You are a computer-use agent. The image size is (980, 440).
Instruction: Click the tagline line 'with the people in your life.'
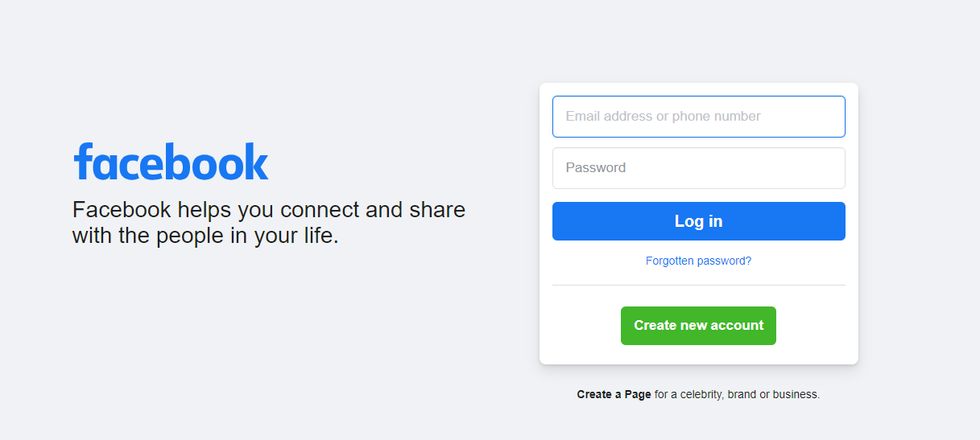click(x=205, y=236)
